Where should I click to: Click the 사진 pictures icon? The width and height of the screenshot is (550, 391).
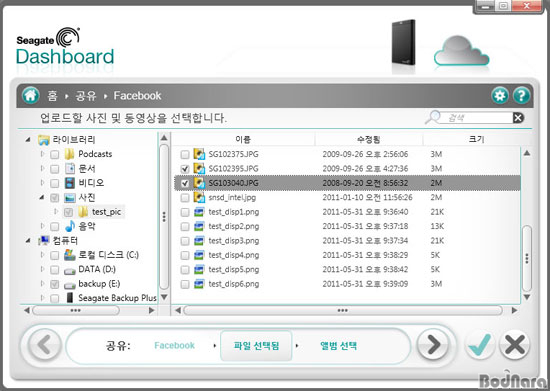pyautogui.click(x=70, y=197)
